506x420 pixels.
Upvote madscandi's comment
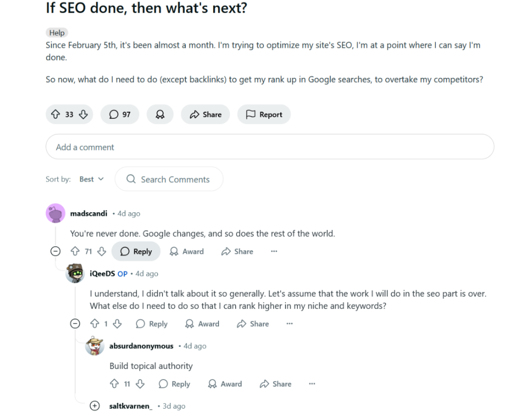click(76, 251)
